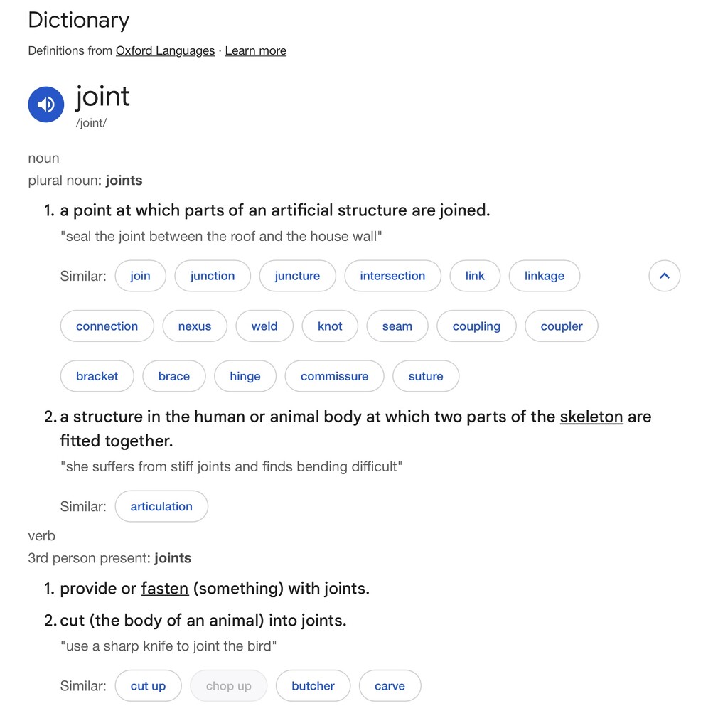Image resolution: width=713 pixels, height=728 pixels.
Task: Pick the 'weld' synonym chip
Action: [x=264, y=326]
